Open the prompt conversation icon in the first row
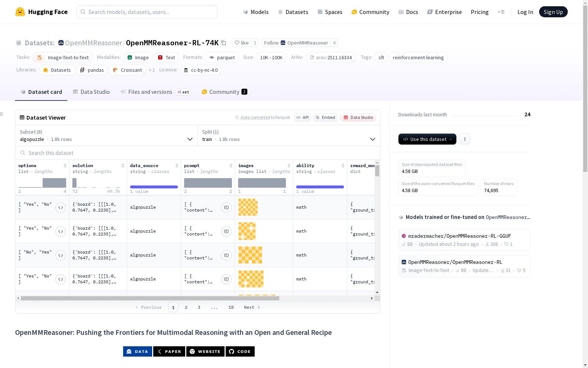 tap(226, 208)
